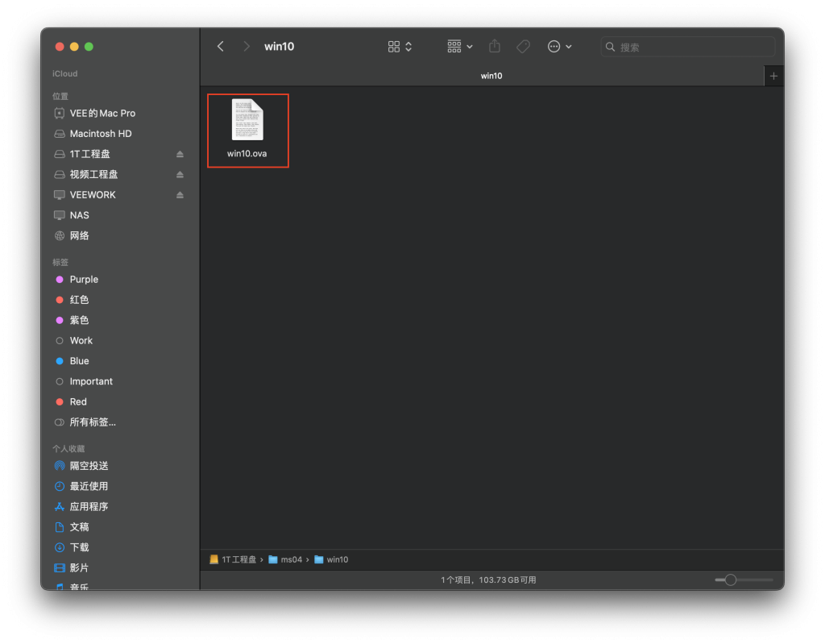Click the Tags icon in the toolbar
This screenshot has height=644, width=825.
pyautogui.click(x=523, y=46)
